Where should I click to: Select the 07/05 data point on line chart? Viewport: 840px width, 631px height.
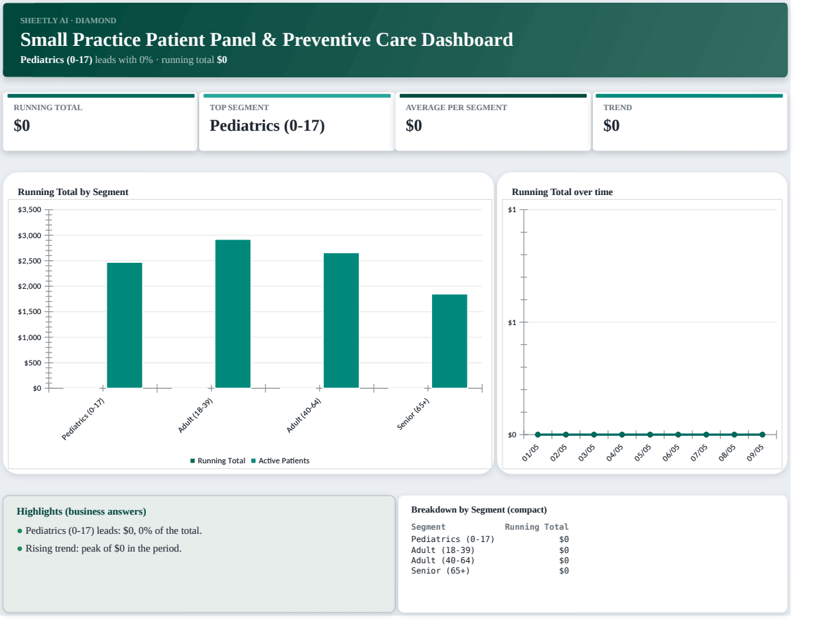[706, 435]
